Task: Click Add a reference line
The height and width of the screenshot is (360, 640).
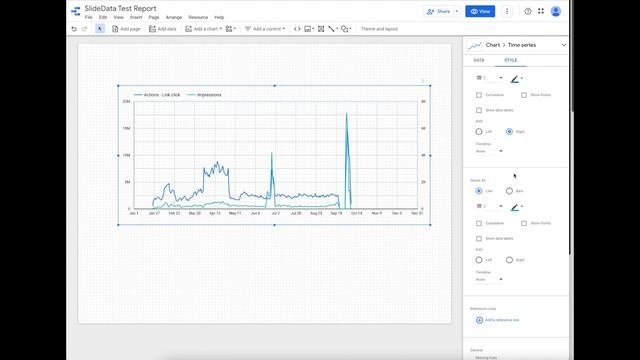Action: pos(498,320)
